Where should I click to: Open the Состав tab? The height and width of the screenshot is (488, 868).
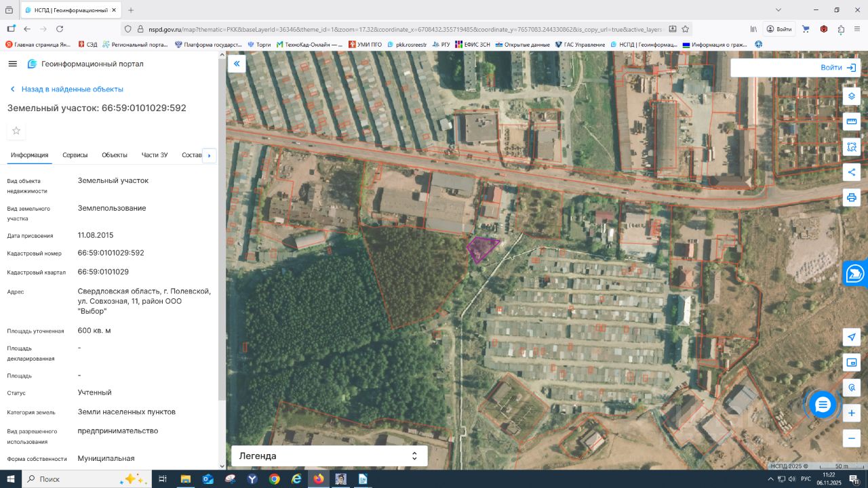click(x=192, y=155)
